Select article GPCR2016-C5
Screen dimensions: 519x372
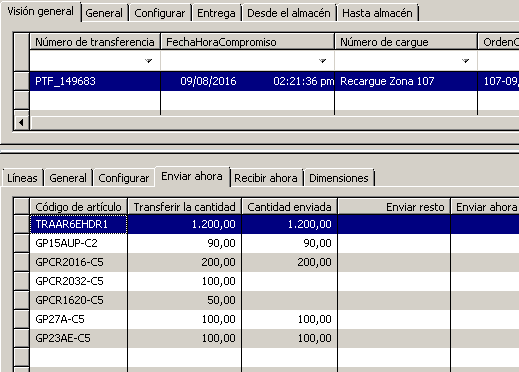tap(78, 262)
